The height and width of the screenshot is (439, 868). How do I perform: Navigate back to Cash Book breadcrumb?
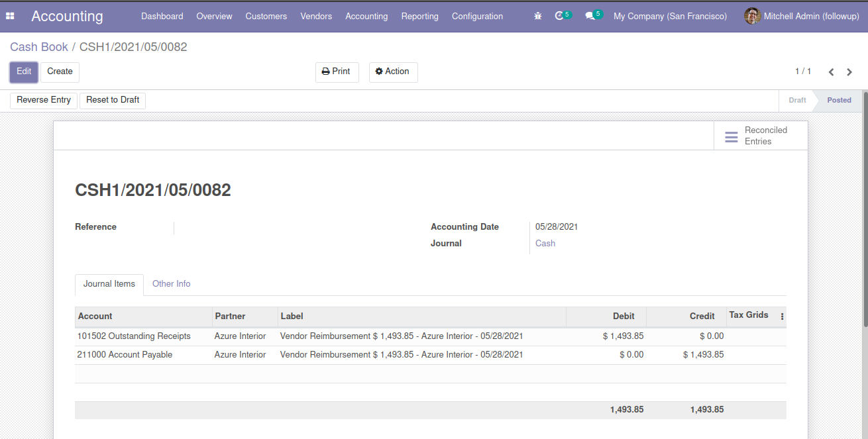[38, 47]
